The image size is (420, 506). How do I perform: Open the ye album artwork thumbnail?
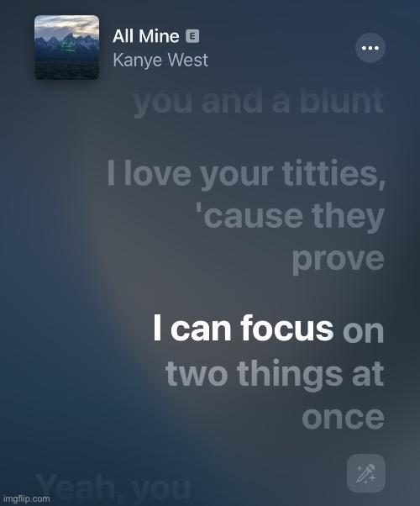[66, 47]
